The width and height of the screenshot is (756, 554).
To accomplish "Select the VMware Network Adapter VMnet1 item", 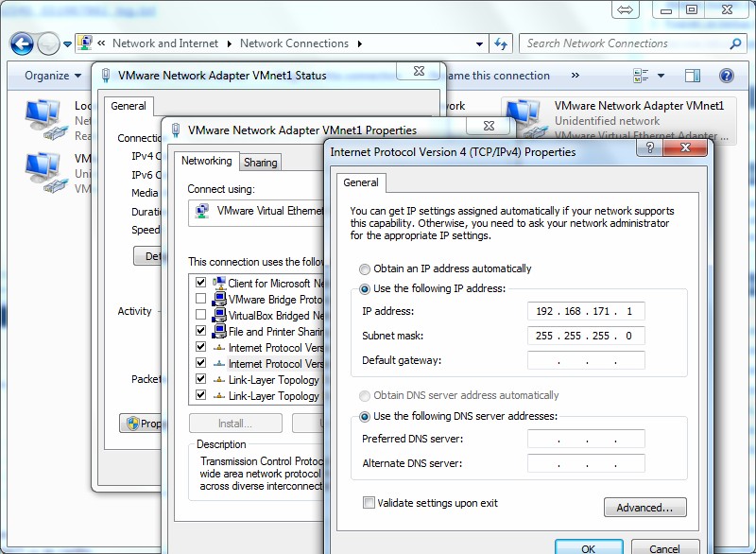I will point(620,119).
